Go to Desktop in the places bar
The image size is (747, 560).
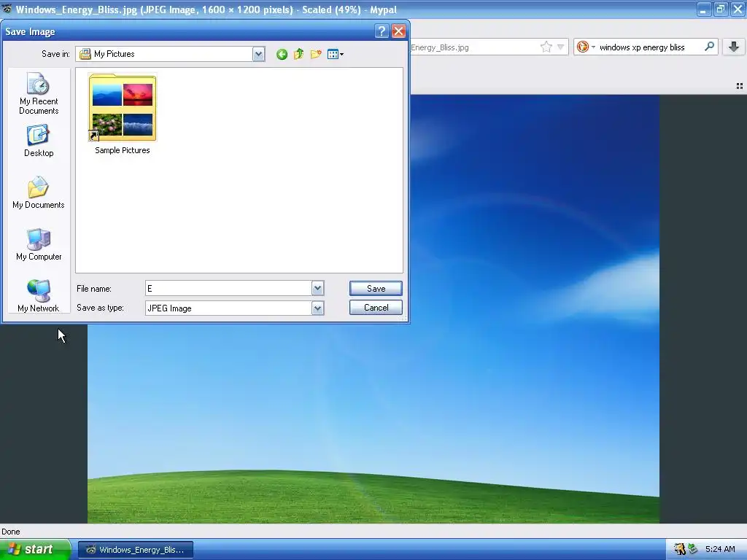[39, 141]
